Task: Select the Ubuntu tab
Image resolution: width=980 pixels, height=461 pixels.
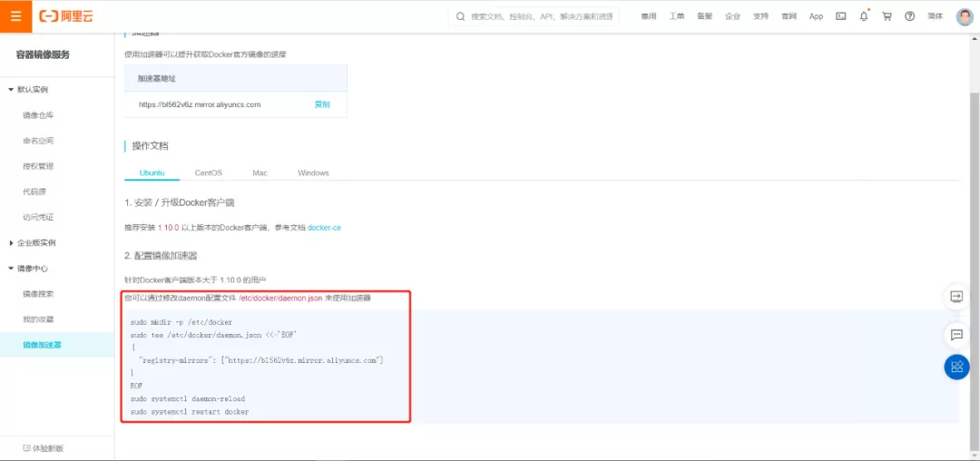Action: click(152, 172)
